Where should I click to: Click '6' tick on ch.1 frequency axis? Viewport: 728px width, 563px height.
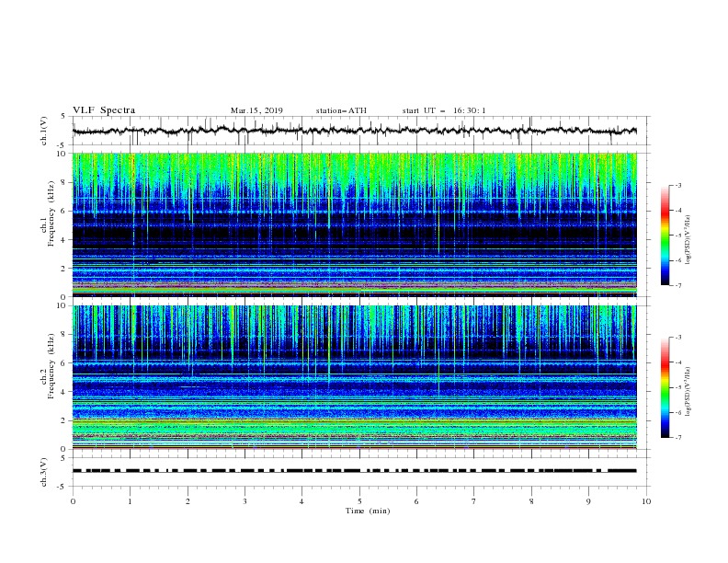[65, 211]
